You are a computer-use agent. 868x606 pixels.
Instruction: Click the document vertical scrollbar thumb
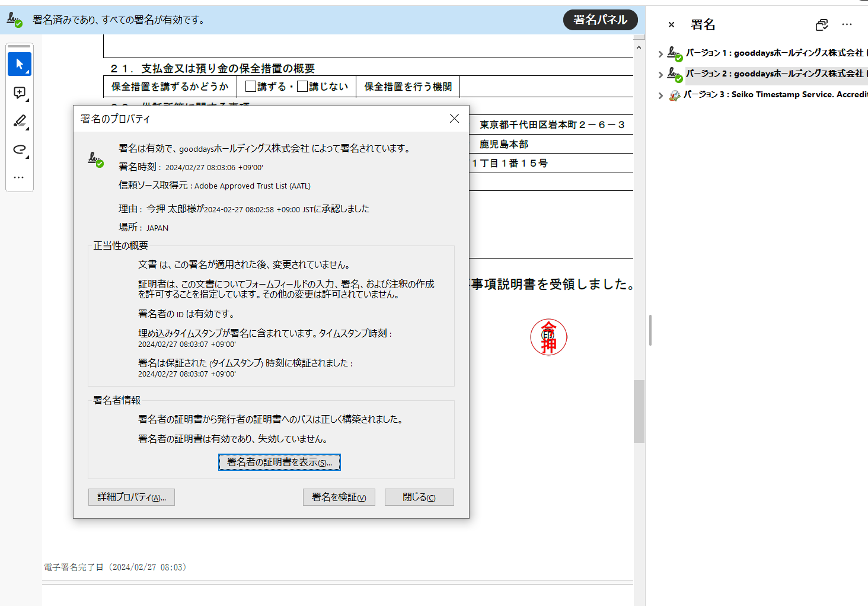coord(639,411)
